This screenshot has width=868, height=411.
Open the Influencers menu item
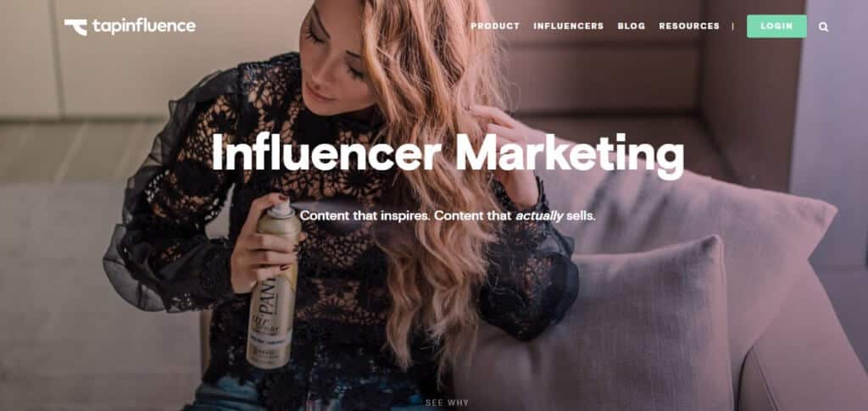click(569, 26)
